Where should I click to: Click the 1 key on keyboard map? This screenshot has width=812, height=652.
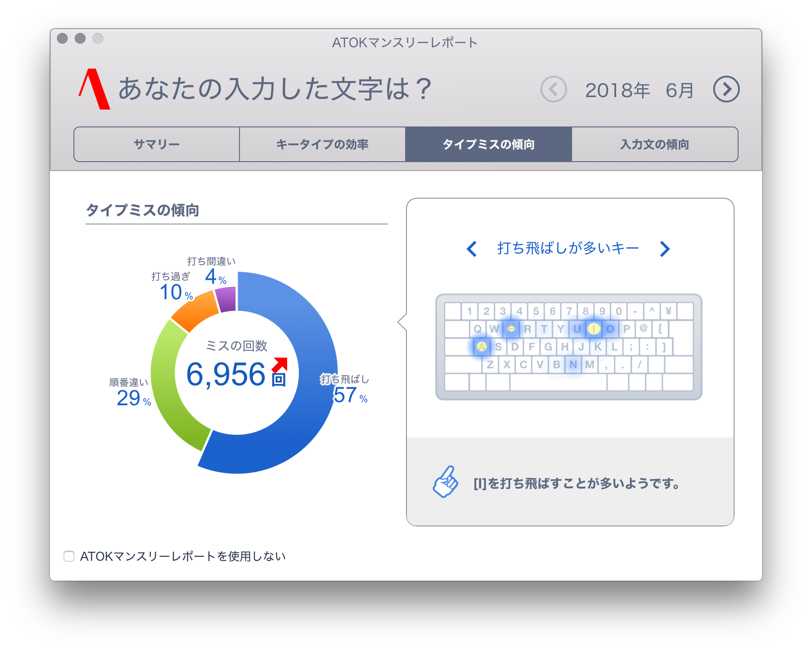tap(469, 311)
